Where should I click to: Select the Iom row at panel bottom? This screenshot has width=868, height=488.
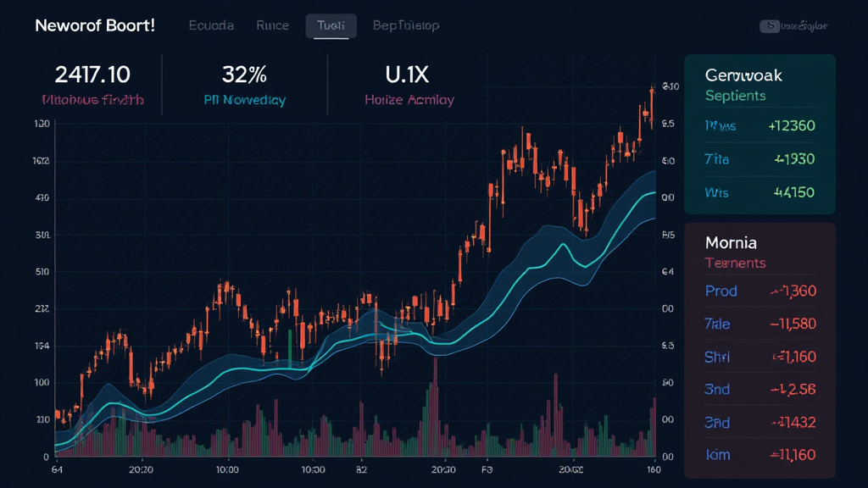point(759,456)
